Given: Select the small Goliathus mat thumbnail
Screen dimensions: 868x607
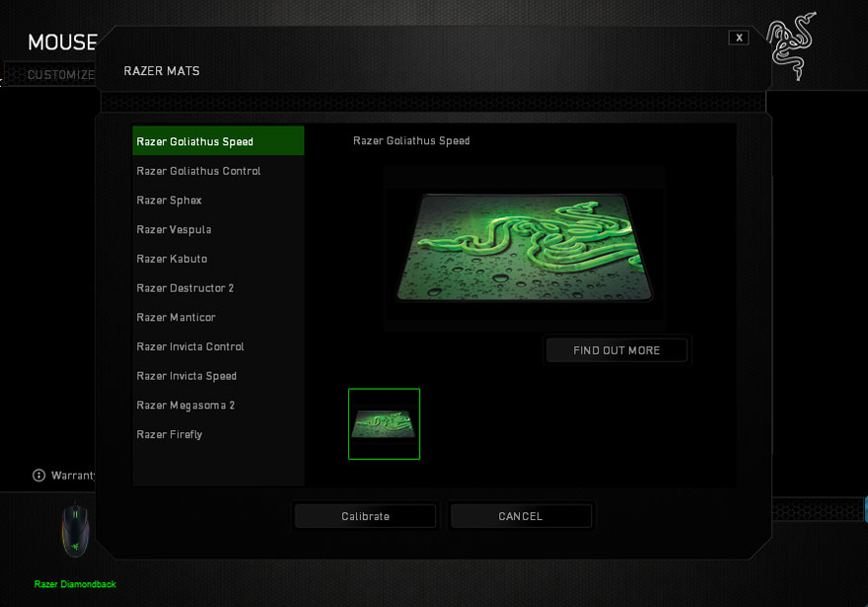Looking at the screenshot, I should [x=384, y=424].
